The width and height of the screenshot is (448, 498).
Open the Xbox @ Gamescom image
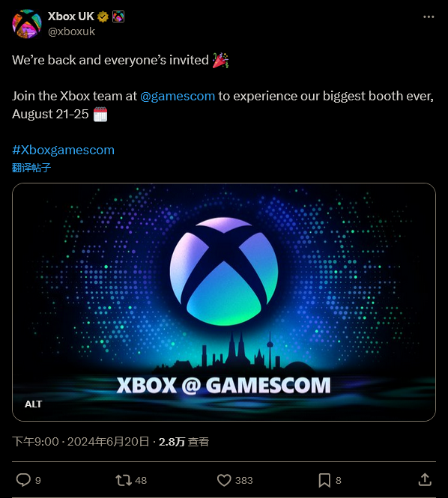(x=224, y=302)
